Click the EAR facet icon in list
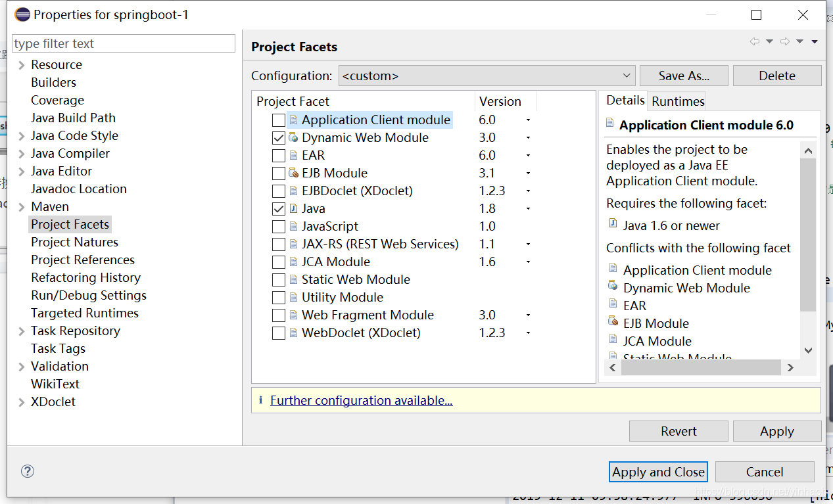 point(293,155)
